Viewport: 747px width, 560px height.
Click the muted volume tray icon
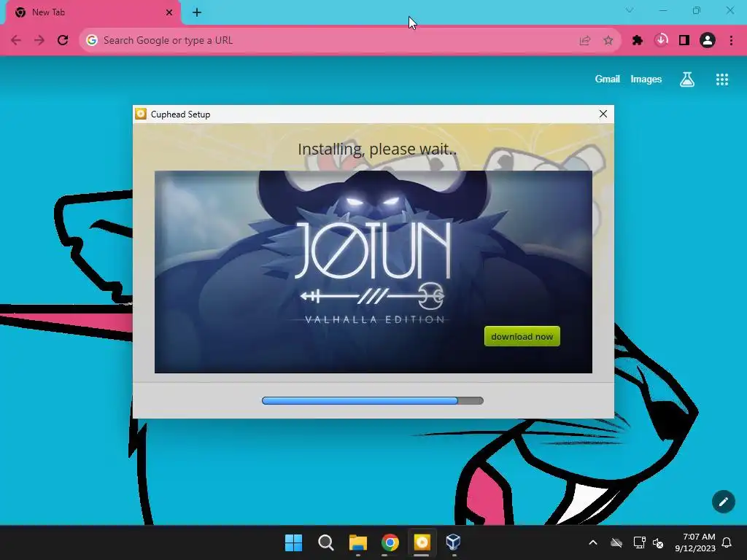click(x=658, y=542)
